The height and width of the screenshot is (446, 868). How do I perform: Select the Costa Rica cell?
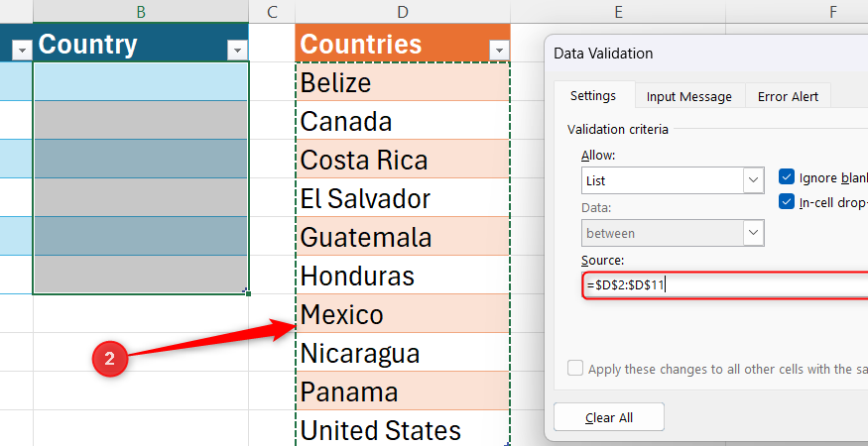[x=403, y=159]
